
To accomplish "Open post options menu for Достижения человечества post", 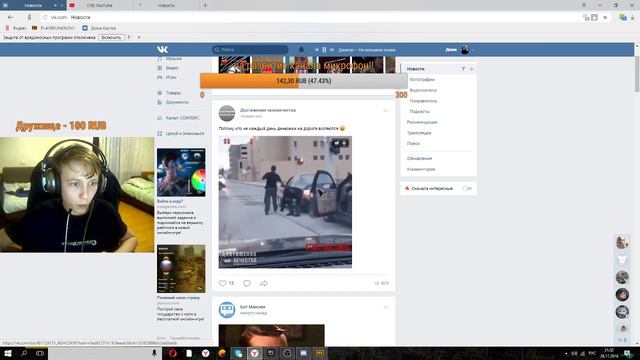I will click(385, 111).
